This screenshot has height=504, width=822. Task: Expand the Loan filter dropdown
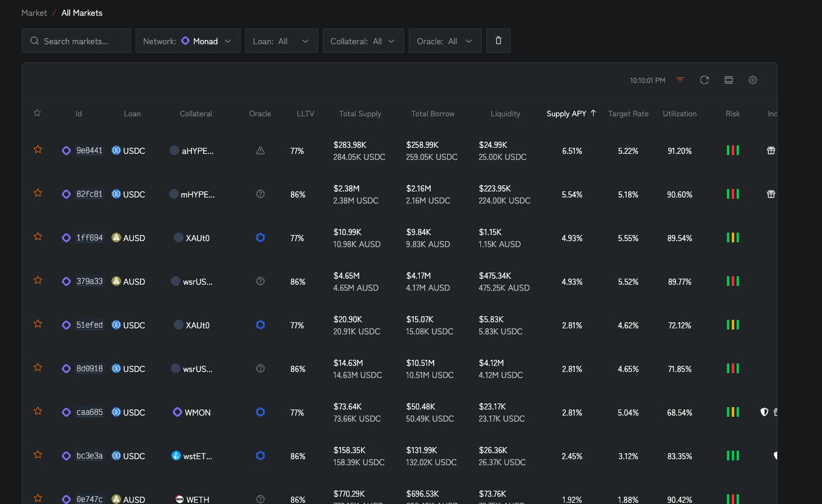pos(281,41)
